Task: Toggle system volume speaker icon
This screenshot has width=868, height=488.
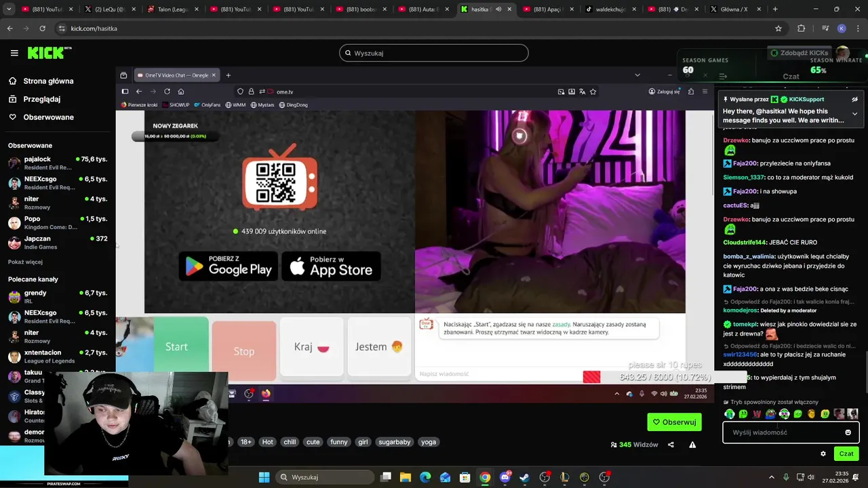Action: [x=811, y=477]
